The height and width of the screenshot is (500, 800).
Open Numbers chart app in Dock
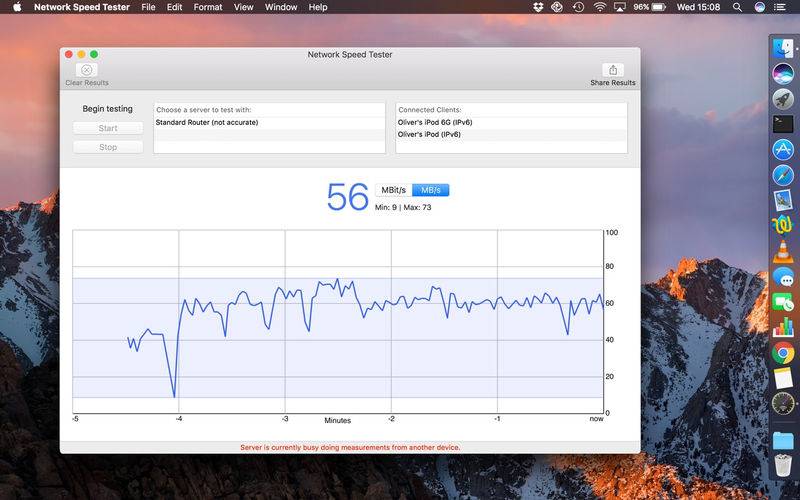pos(783,327)
